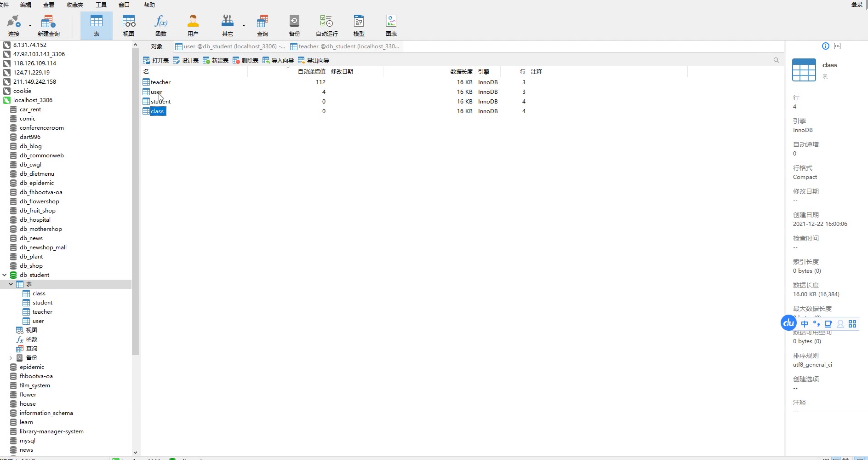
Task: Show the info icon in the right panel
Action: click(826, 46)
